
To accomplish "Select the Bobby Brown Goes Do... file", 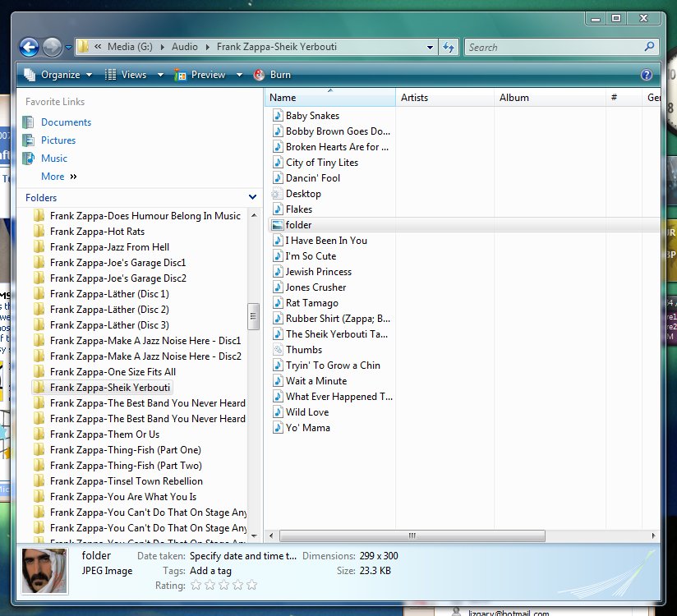I will pyautogui.click(x=338, y=131).
